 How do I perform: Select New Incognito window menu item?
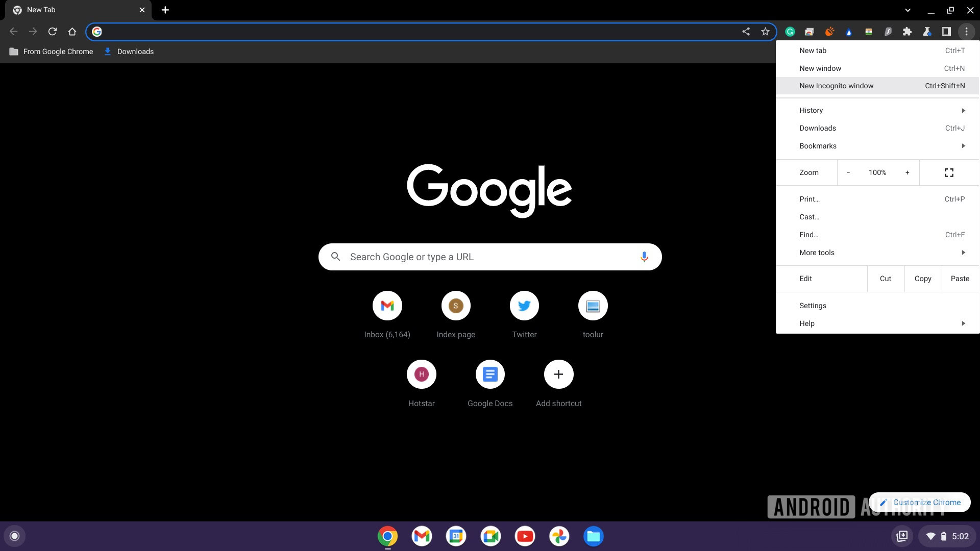click(x=836, y=85)
